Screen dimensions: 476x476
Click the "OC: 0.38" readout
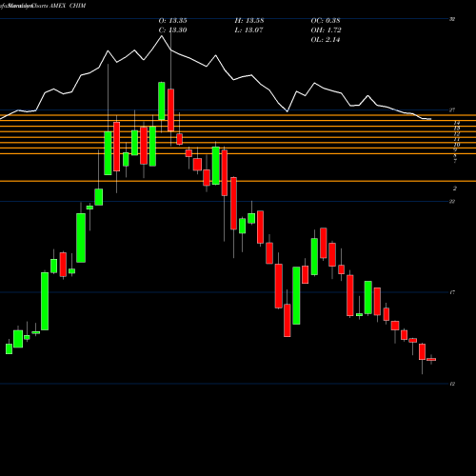click(326, 21)
